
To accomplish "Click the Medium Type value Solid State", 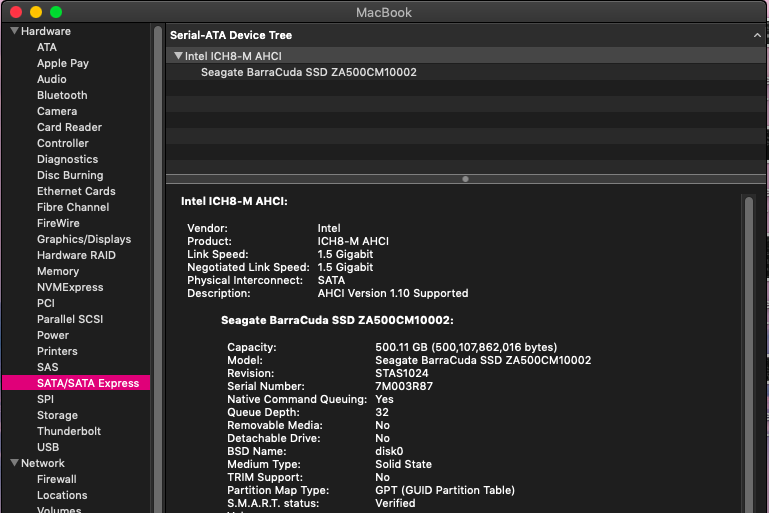I will 403,464.
